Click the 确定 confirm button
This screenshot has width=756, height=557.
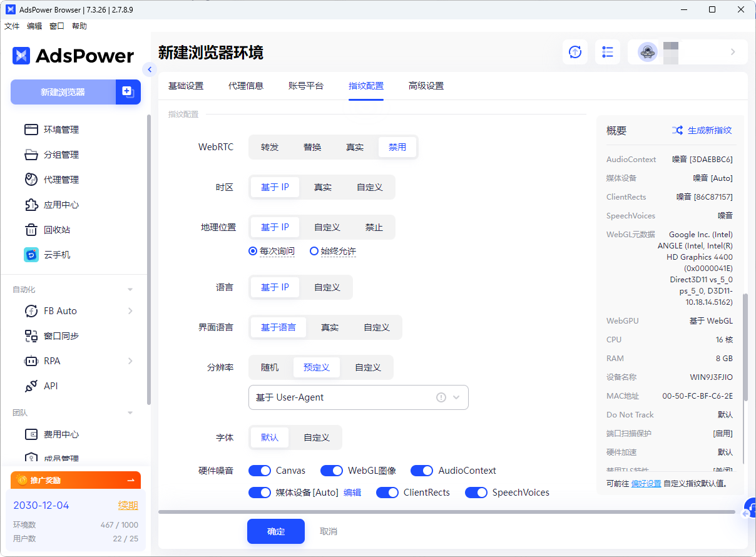(275, 531)
